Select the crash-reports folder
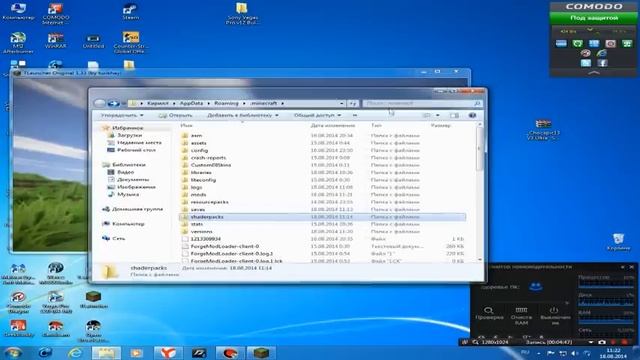The image size is (640, 360). click(208, 158)
